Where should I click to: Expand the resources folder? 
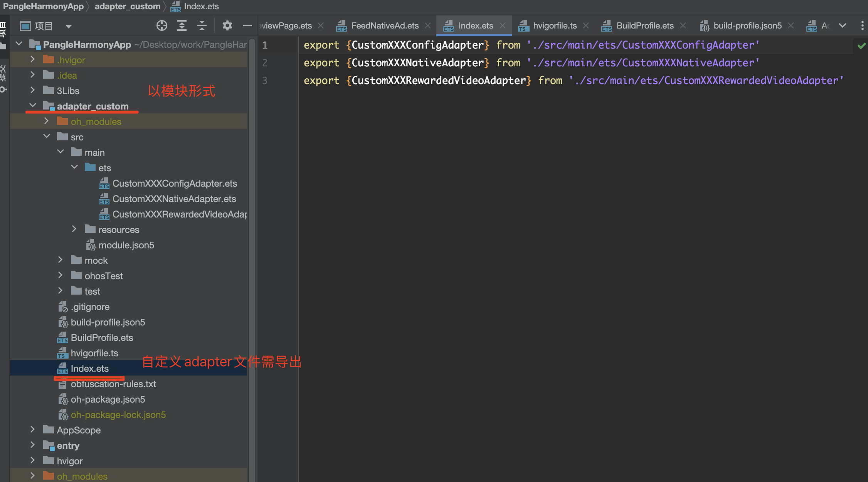74,229
